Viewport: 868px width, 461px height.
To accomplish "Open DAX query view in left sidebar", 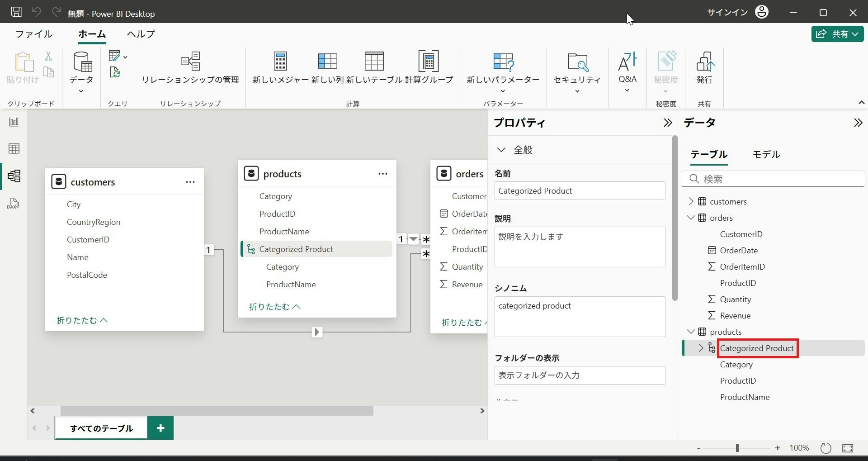I will pos(13,203).
